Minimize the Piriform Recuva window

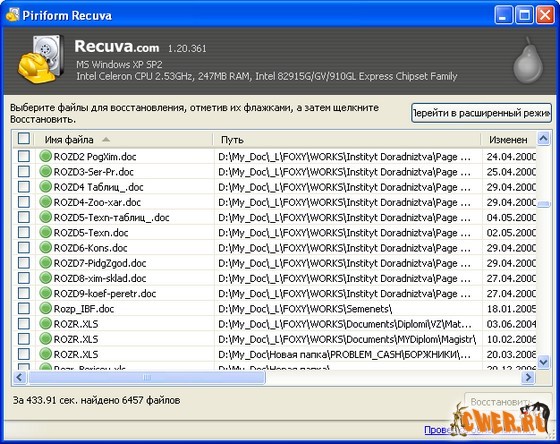[503, 15]
